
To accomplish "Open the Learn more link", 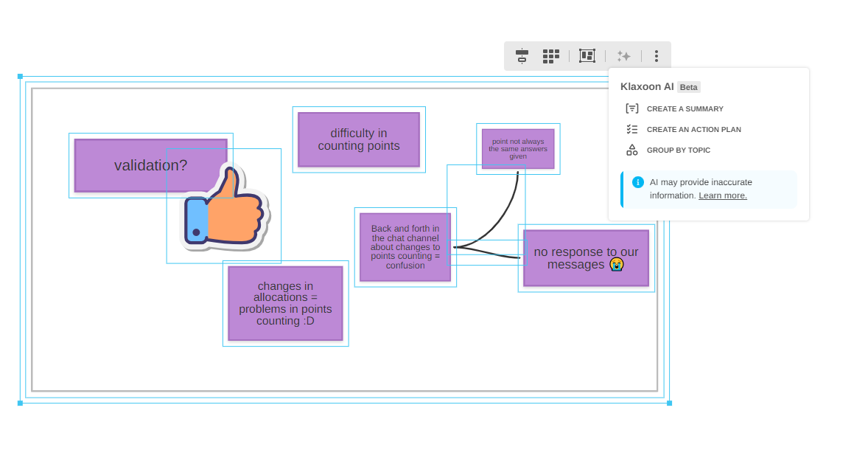I will (x=722, y=195).
